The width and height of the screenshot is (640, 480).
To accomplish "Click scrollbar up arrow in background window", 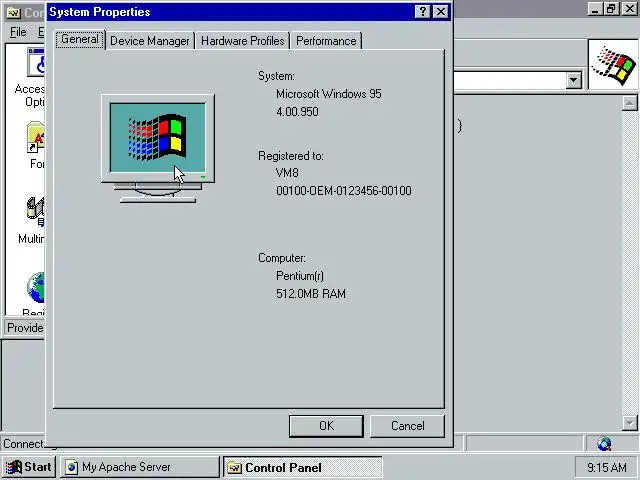I will [x=629, y=103].
